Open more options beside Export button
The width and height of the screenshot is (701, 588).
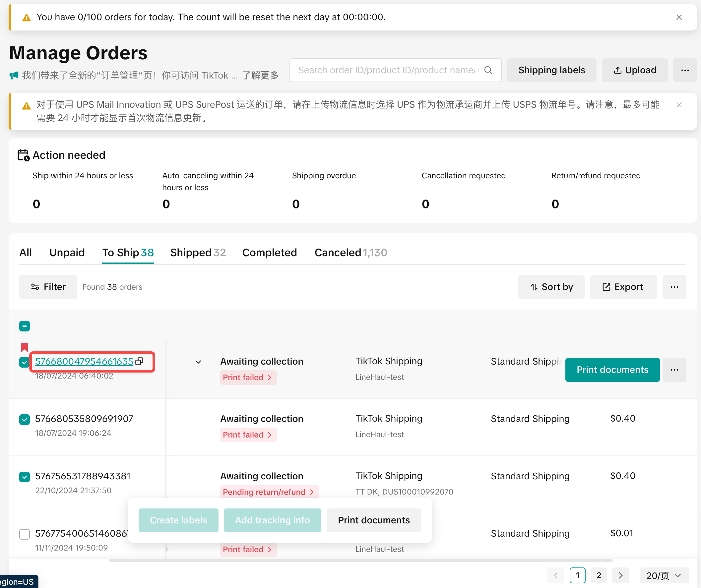674,287
